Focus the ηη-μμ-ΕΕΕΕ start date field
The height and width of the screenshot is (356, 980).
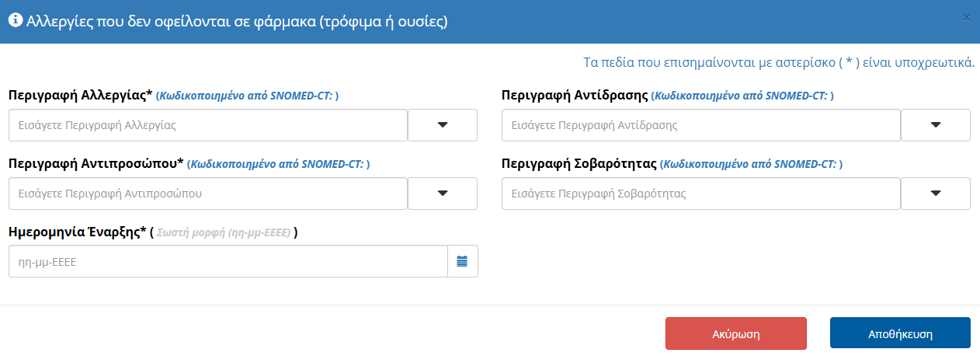228,262
